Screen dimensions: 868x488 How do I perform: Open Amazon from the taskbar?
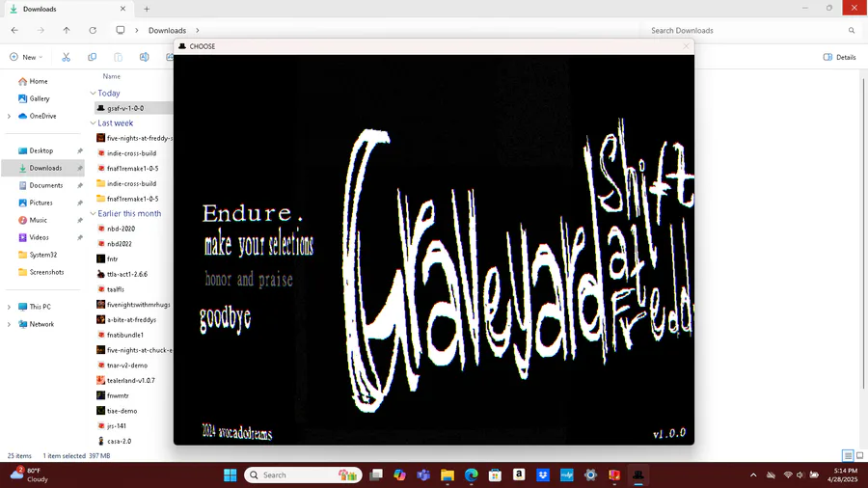pos(519,474)
